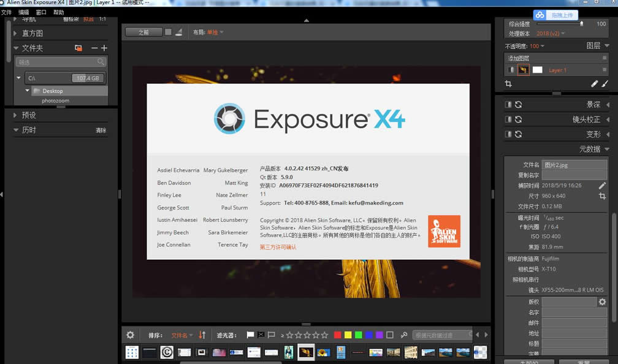The image size is (618, 364).
Task: Collapse the Desktop folder tree
Action: 27,91
